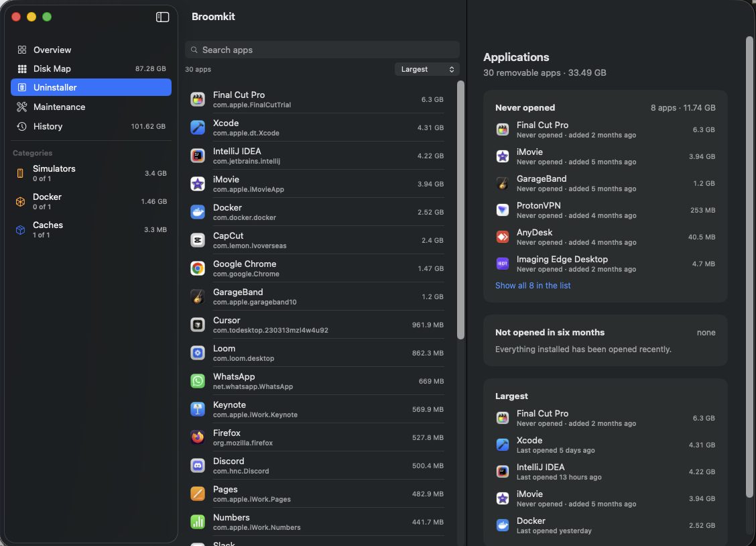The height and width of the screenshot is (546, 756).
Task: Select Discord's 500.4 MB size
Action: point(428,466)
